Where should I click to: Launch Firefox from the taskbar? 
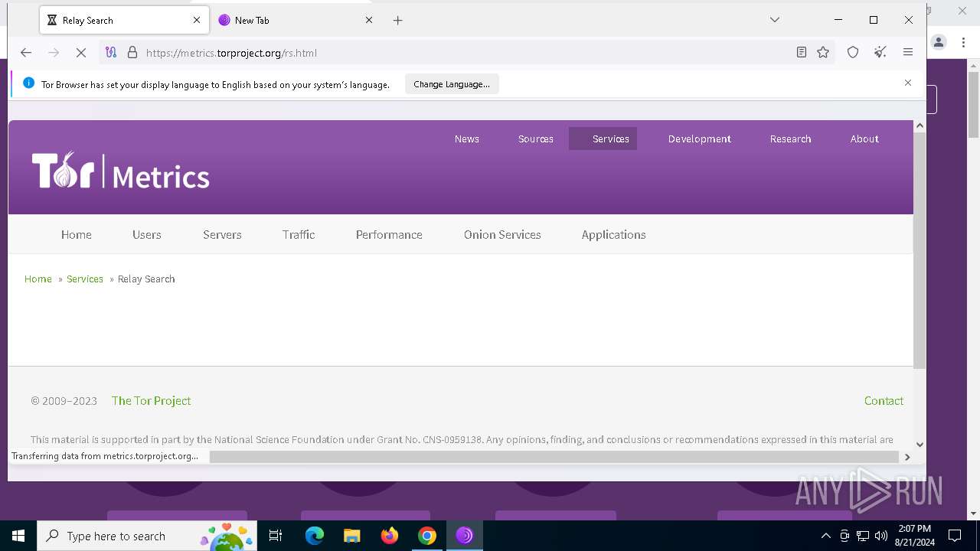390,536
